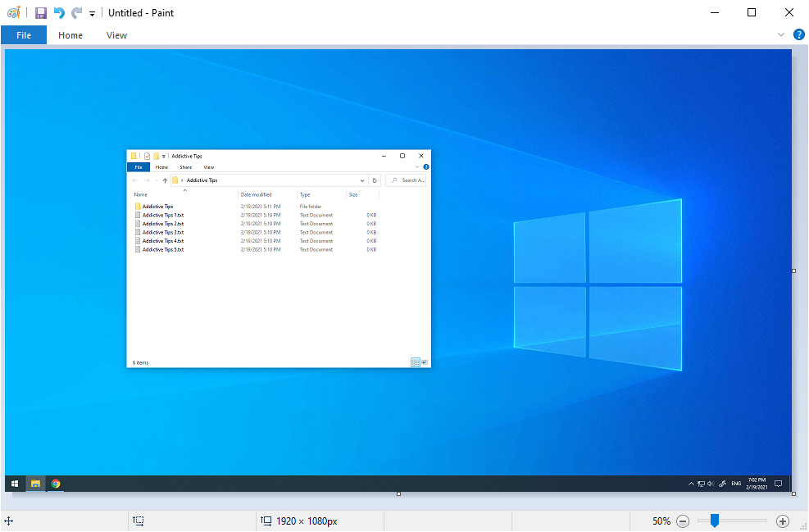Switch to the Home ribbon tab
The height and width of the screenshot is (532, 809).
(x=70, y=35)
